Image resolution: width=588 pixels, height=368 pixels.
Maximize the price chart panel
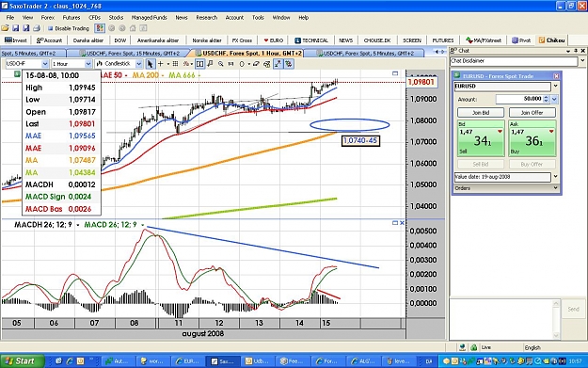point(395,73)
